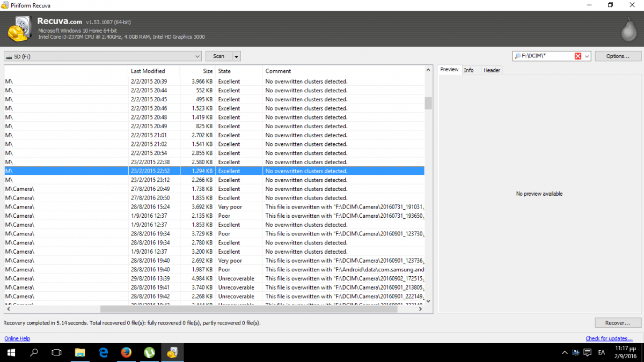Select the Unrecoverable row sized 3.740 KB

pos(214,287)
